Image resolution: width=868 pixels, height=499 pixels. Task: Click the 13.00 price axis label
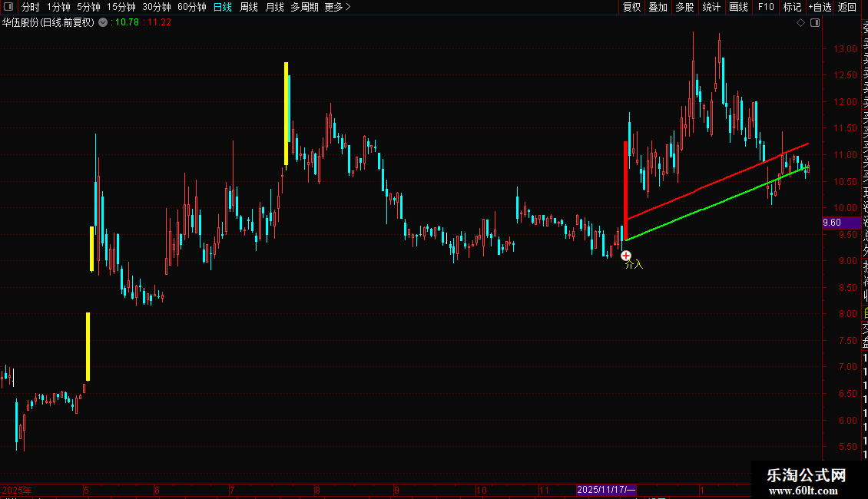[845, 48]
